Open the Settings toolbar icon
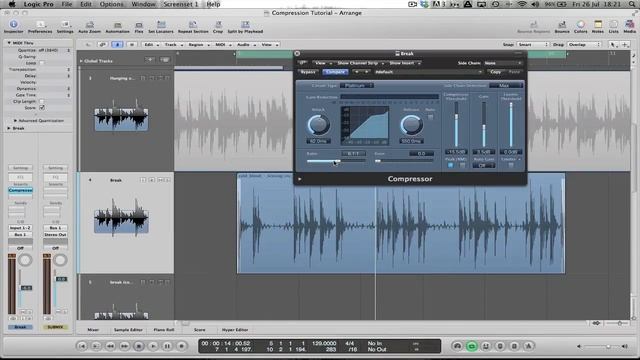This screenshot has height=360, width=640. pyautogui.click(x=65, y=27)
